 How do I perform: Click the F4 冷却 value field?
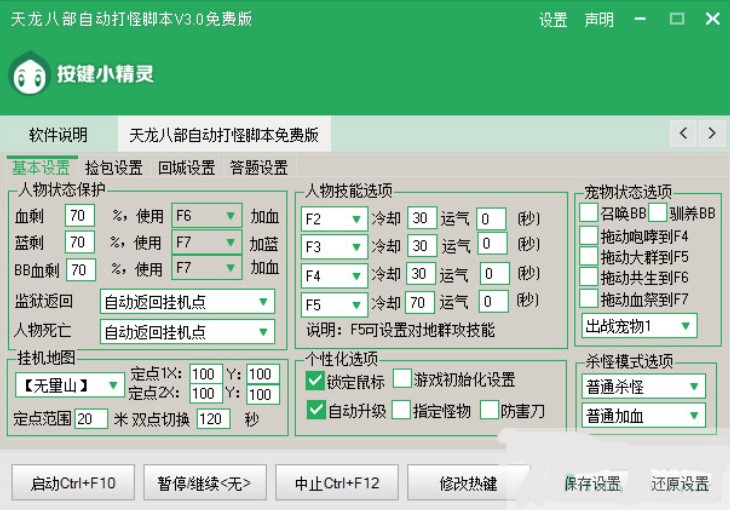coord(421,274)
